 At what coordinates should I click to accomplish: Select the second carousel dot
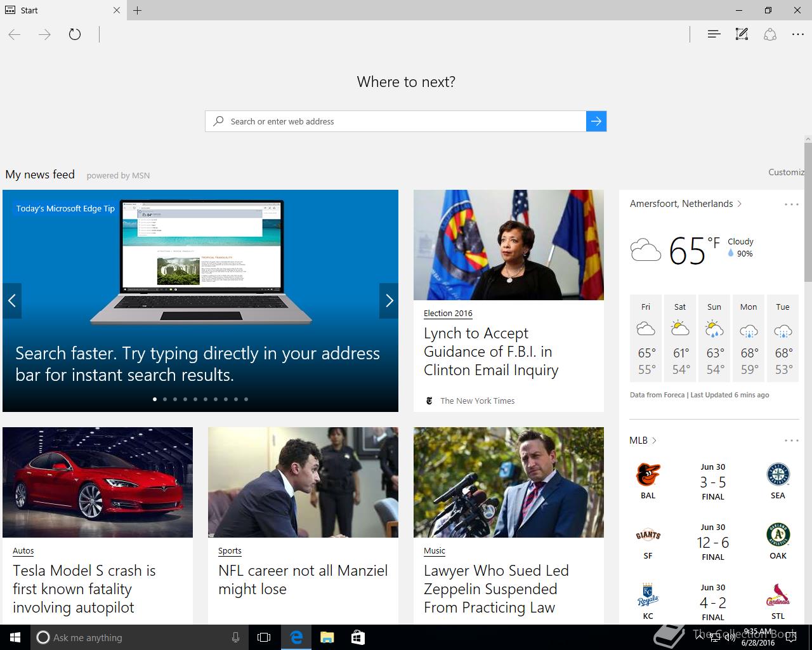coord(165,399)
